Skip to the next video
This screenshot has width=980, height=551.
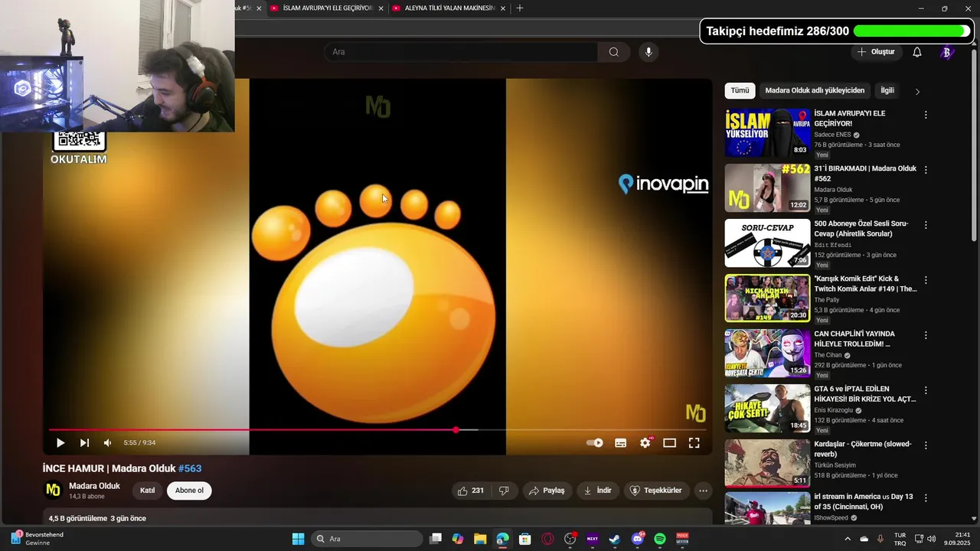pos(84,442)
